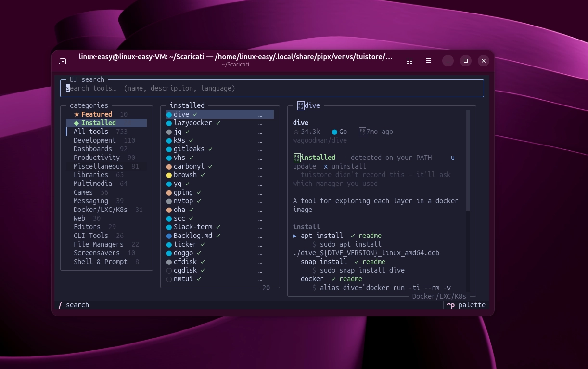Screen dimensions: 588x369
Task: Select the oha tool row
Action: (220, 210)
